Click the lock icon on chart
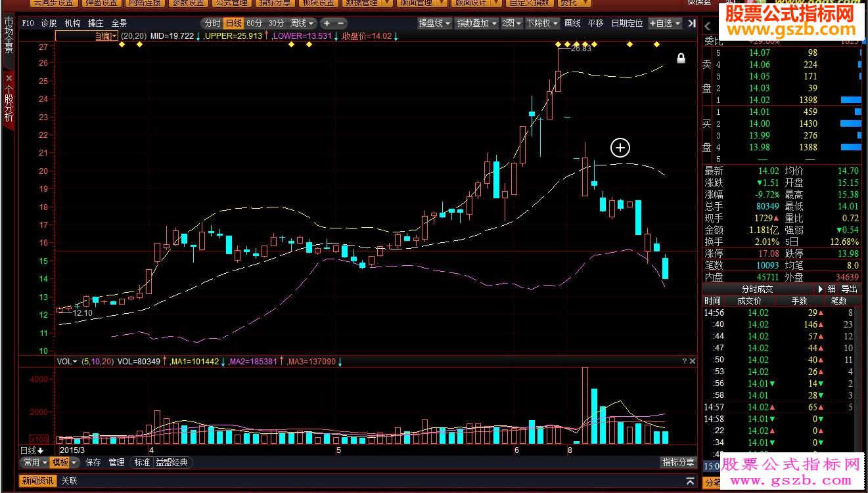The height and width of the screenshot is (493, 868). pyautogui.click(x=681, y=58)
